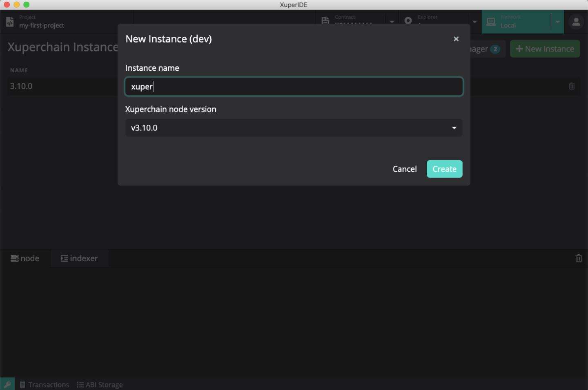Select the 3.10.0 instance row

pos(294,86)
